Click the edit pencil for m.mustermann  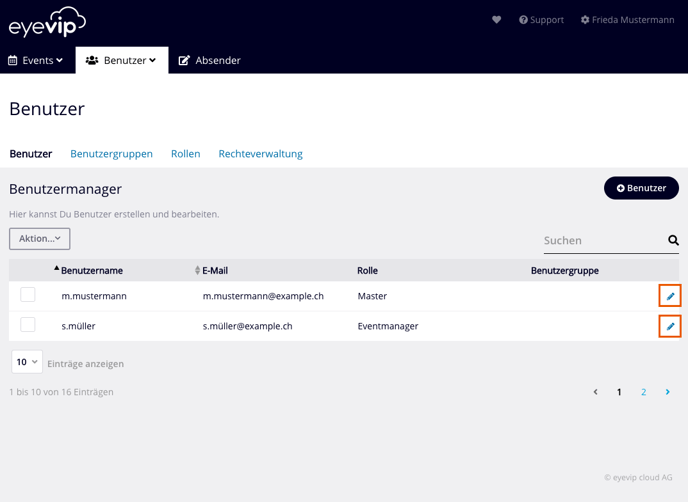click(x=670, y=296)
